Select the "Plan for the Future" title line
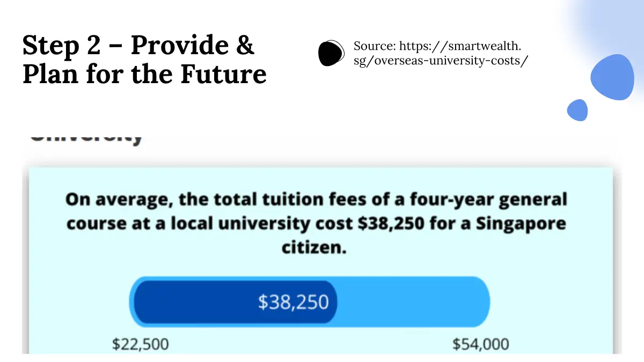This screenshot has width=644, height=362. (x=144, y=73)
